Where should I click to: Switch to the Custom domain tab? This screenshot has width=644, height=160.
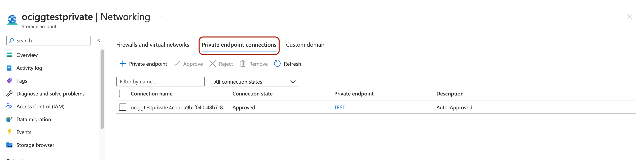pos(306,45)
